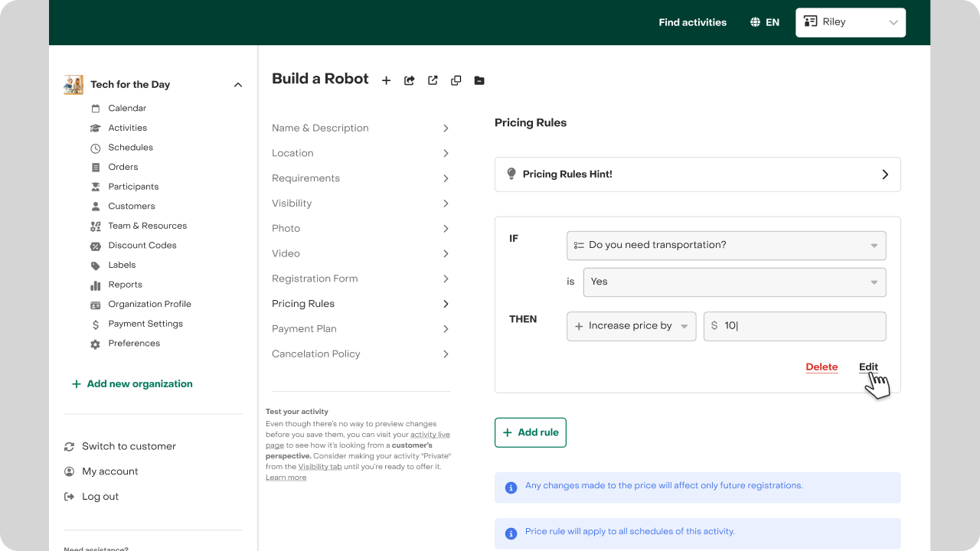Screen dimensions: 980x551
Task: Open the Visibility section
Action: click(361, 204)
